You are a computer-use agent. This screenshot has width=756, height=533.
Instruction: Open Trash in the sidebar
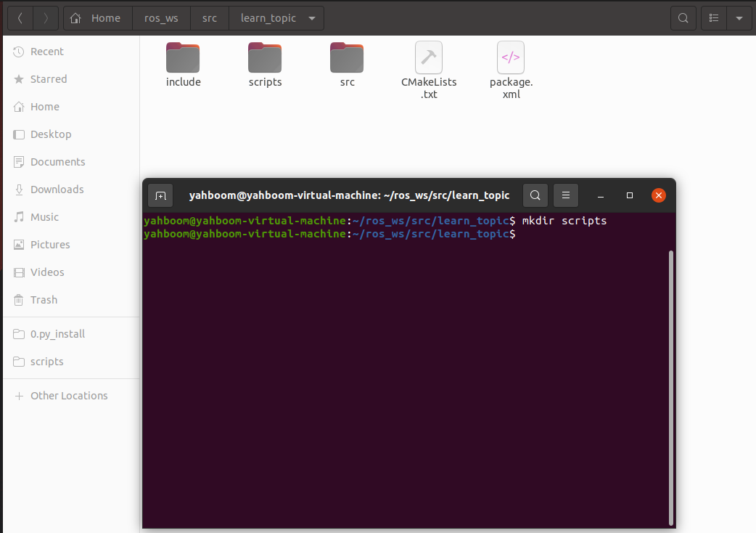(71, 300)
